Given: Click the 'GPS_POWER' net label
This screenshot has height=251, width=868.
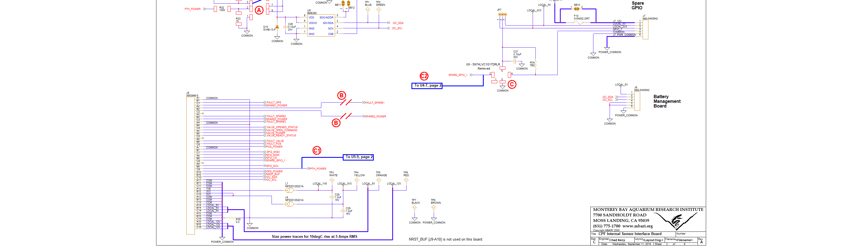Looking at the screenshot, I should pos(274,172).
